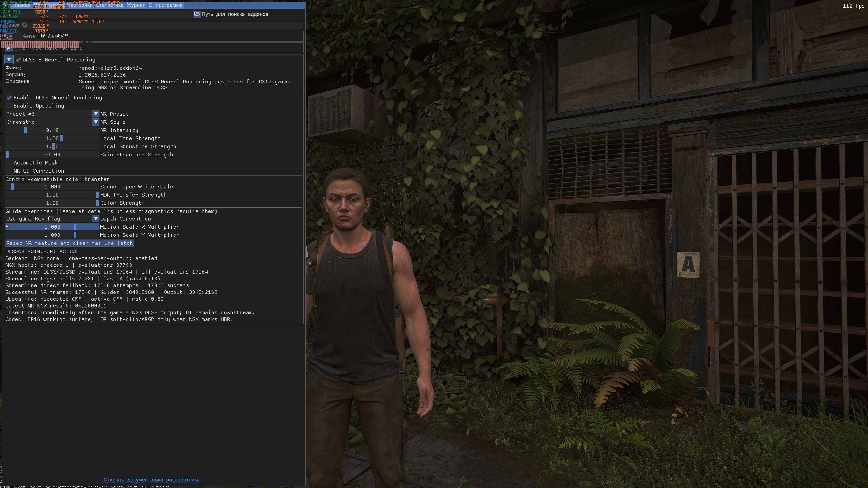Viewport: 868px width, 488px height.
Task: Click the Control-compatible color transfer heading
Action: click(58, 179)
